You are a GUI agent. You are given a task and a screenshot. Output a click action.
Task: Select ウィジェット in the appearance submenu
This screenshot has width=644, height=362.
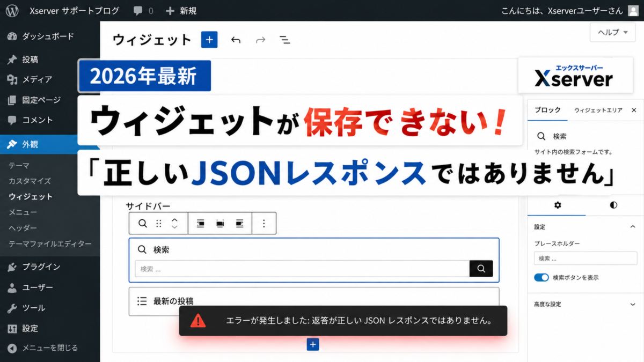pyautogui.click(x=31, y=196)
